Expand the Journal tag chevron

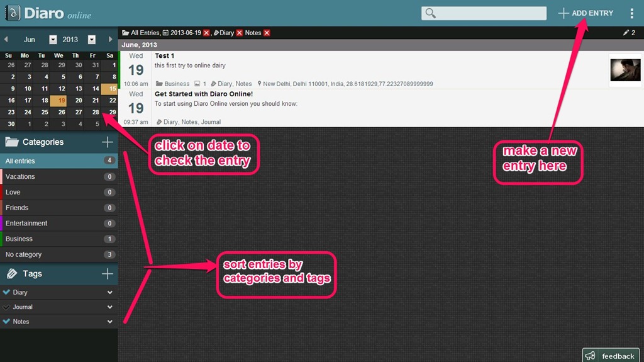[x=109, y=307]
